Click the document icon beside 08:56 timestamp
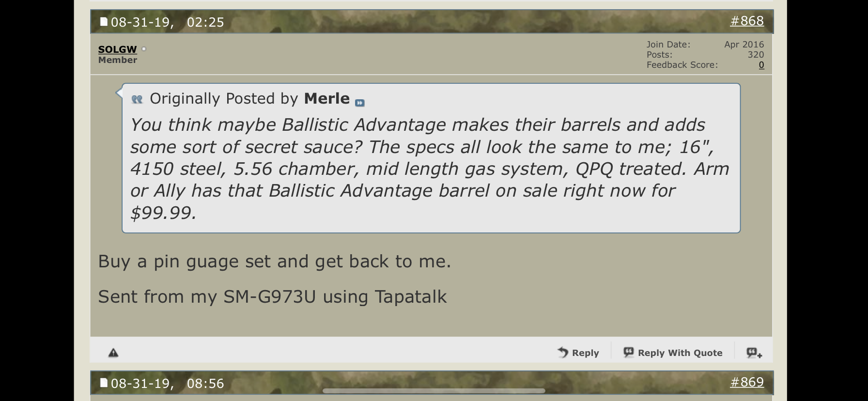 coord(104,383)
